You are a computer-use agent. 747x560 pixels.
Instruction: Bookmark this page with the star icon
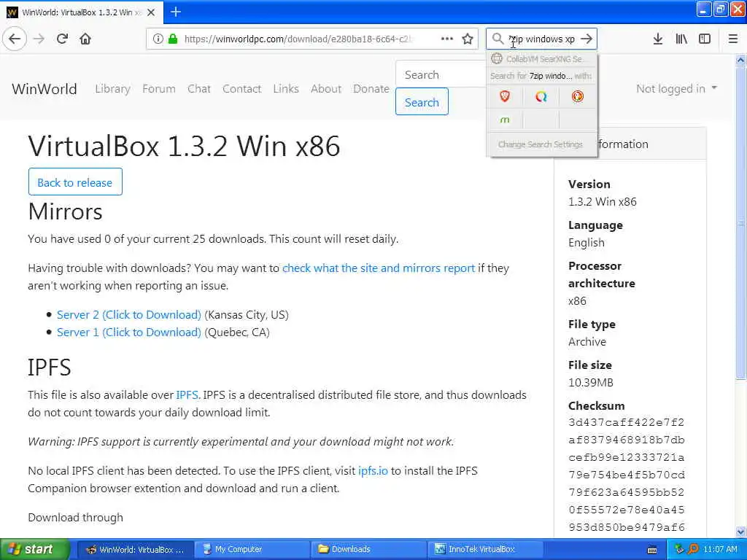(x=468, y=39)
